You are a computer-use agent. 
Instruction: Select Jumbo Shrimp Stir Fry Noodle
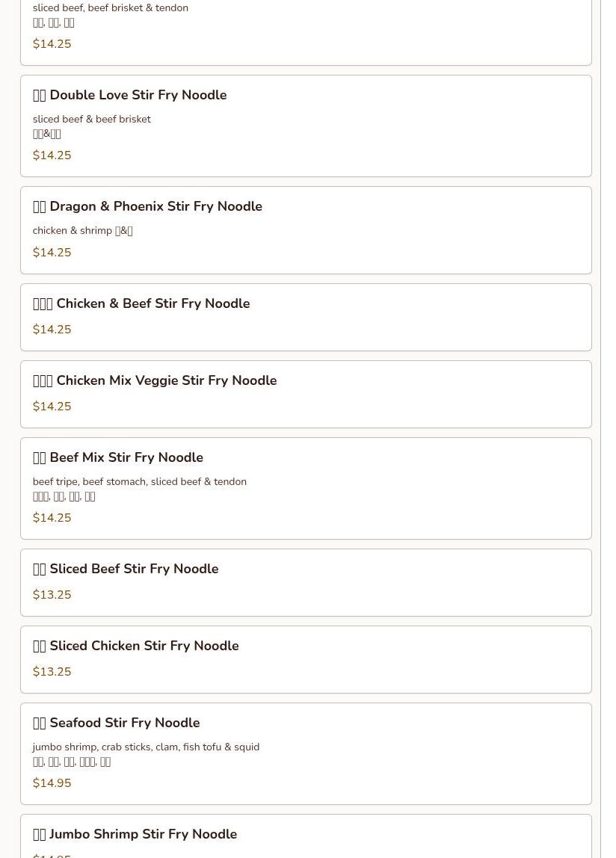(135, 834)
